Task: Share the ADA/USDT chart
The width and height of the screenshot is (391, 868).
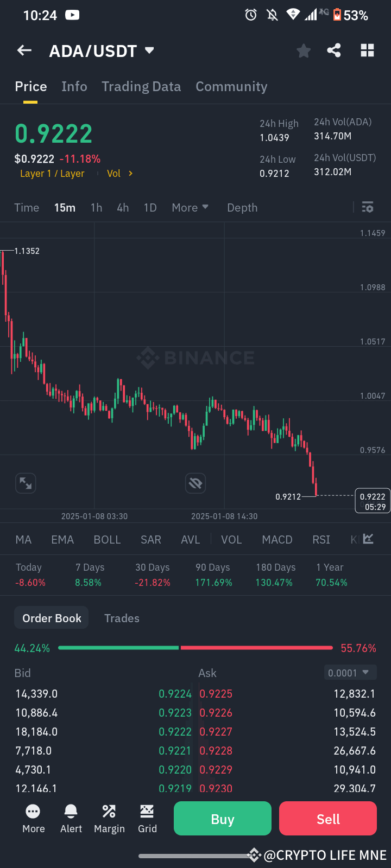Action: (334, 50)
